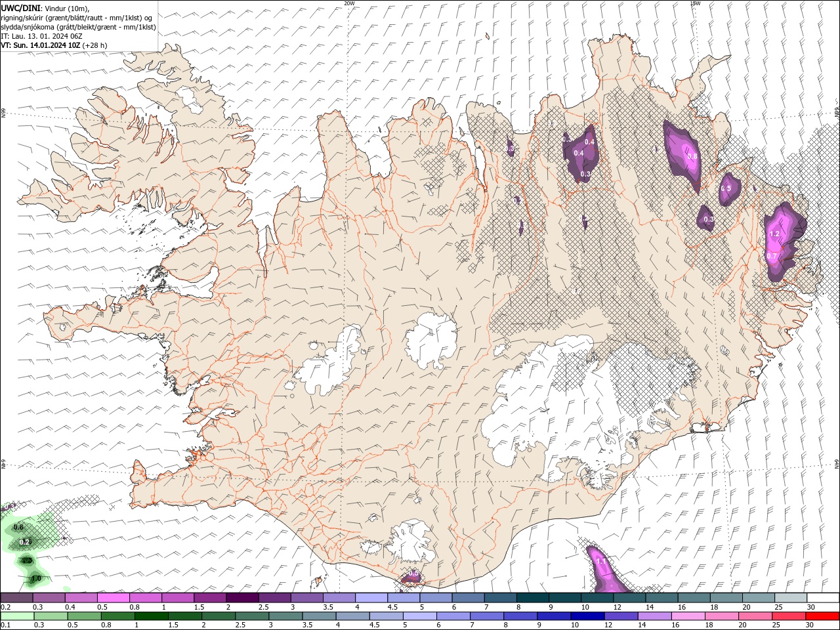Pick the 10 navy blue swatch, bottom scale
The image size is (840, 630).
pos(587,616)
